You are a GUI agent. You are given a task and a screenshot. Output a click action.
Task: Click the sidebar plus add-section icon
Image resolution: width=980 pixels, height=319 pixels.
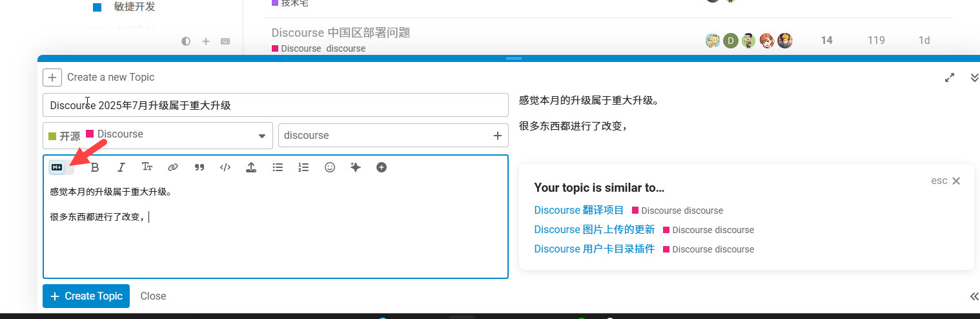206,41
